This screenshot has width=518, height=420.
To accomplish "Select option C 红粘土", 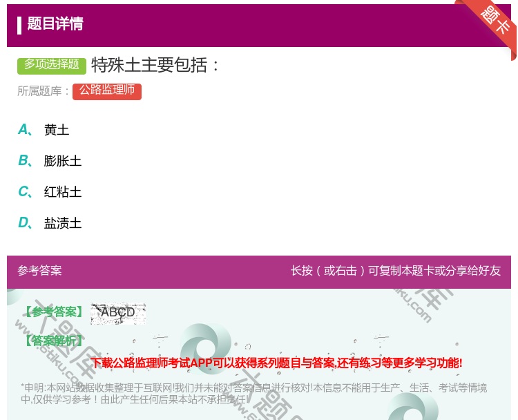I will [x=63, y=192].
